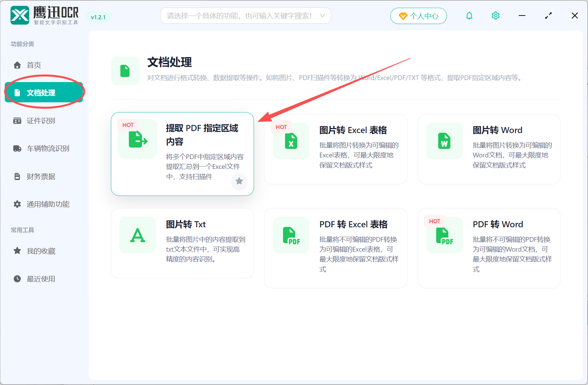Click the 请选择一个具体的功能 search field
Viewport: 588px width, 385px height.
246,16
